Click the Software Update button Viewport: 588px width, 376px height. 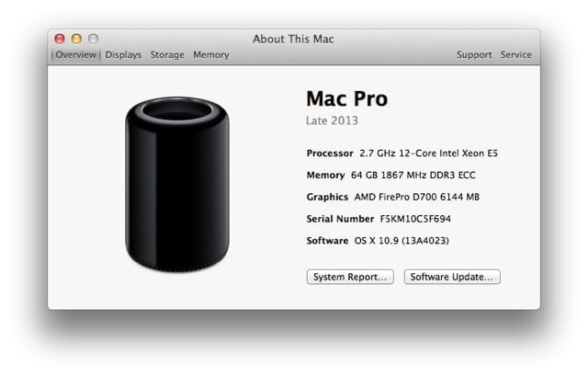(452, 277)
